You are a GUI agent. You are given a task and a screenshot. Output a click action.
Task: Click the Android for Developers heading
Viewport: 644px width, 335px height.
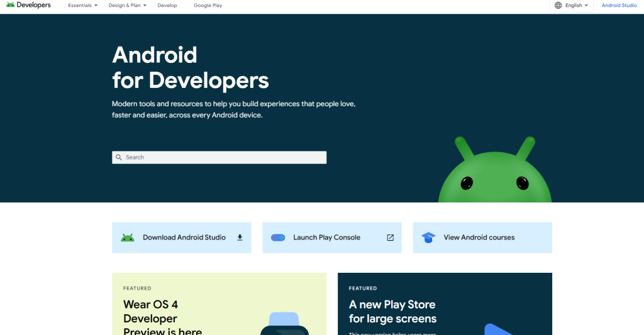point(190,67)
